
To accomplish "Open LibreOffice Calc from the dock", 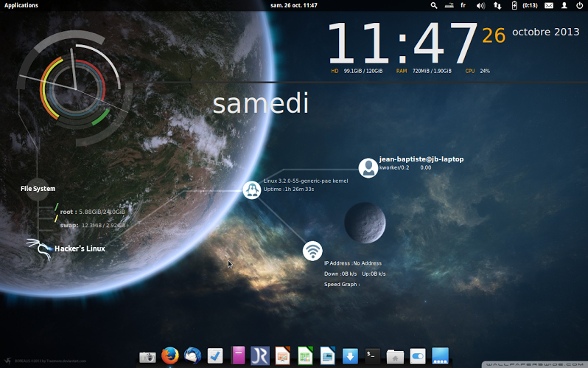I will point(305,356).
